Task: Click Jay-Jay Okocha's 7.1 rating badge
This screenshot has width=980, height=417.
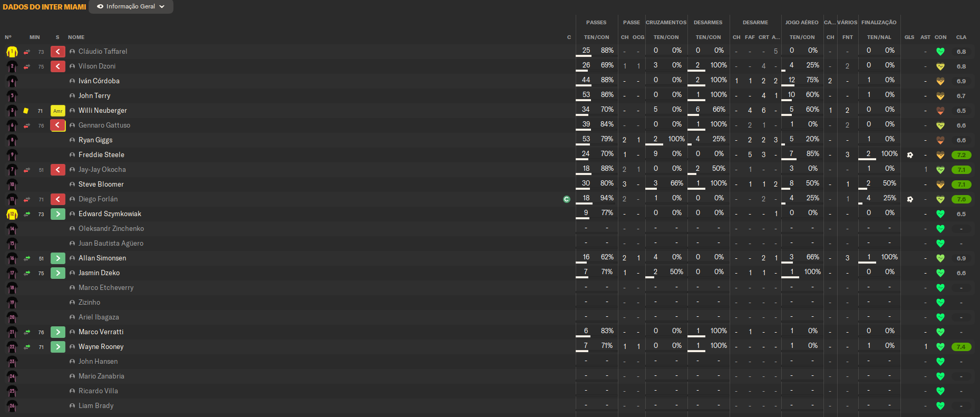Action: 961,170
